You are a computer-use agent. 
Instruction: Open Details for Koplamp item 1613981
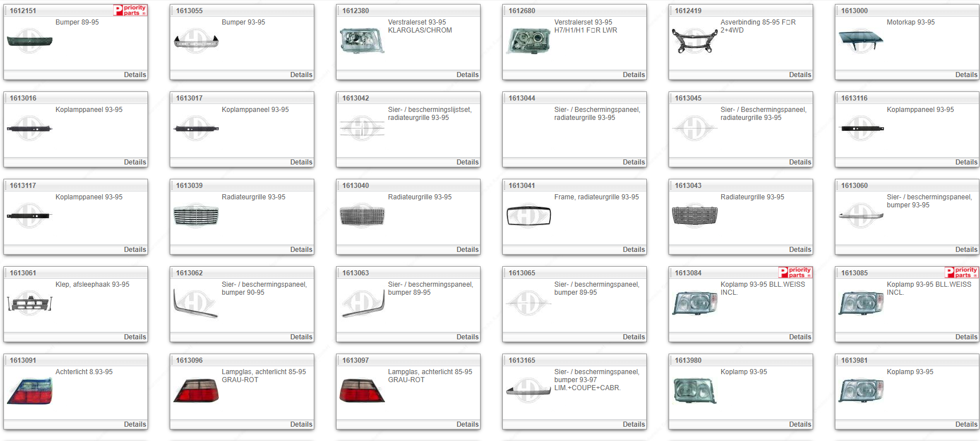tap(966, 424)
